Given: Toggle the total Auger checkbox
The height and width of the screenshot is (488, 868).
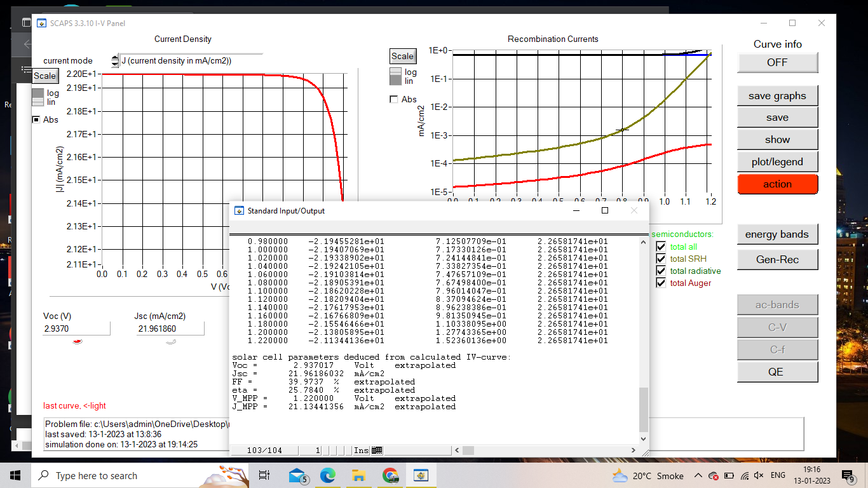Looking at the screenshot, I should click(x=661, y=283).
